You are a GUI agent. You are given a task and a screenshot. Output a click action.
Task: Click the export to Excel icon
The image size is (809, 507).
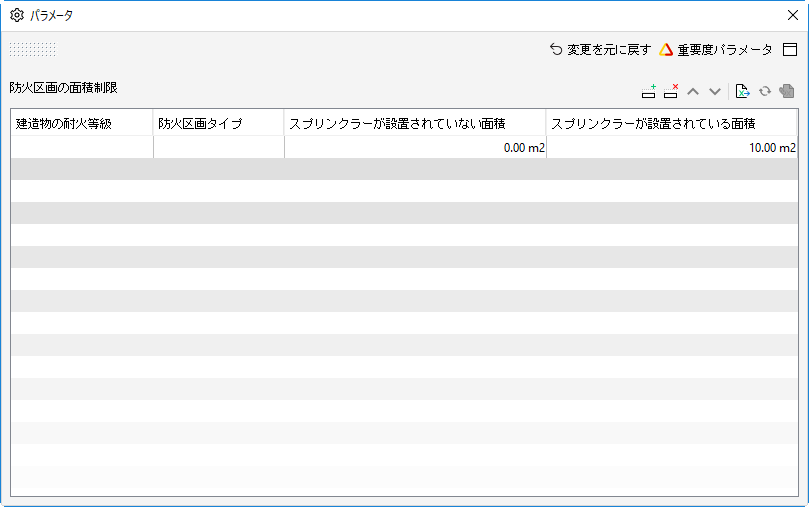coord(742,91)
